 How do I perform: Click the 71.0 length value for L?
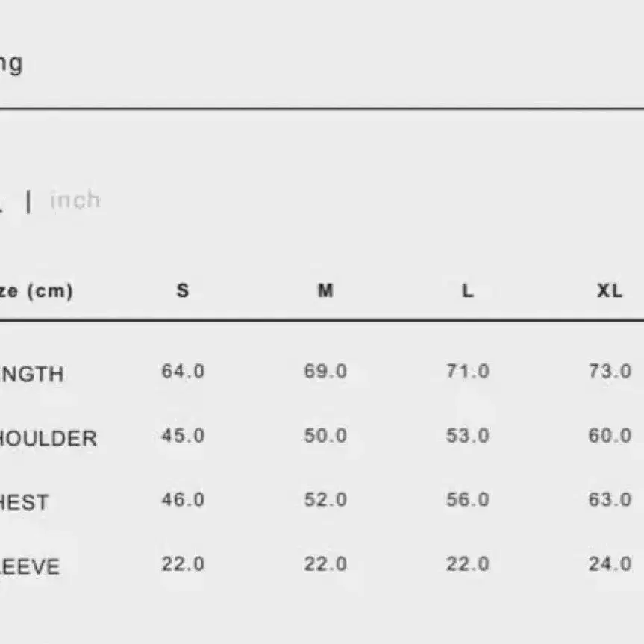click(x=468, y=372)
